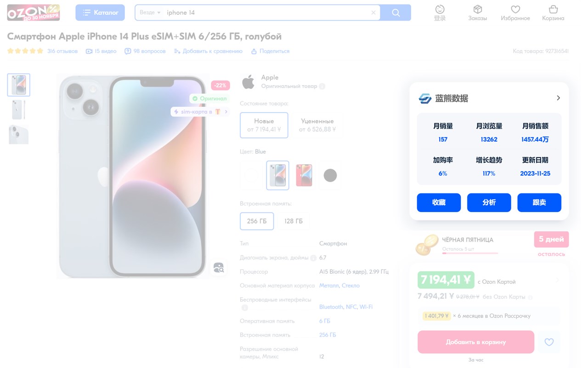The width and height of the screenshot is (588, 368).
Task: Select the Новые condition option
Action: pos(264,125)
